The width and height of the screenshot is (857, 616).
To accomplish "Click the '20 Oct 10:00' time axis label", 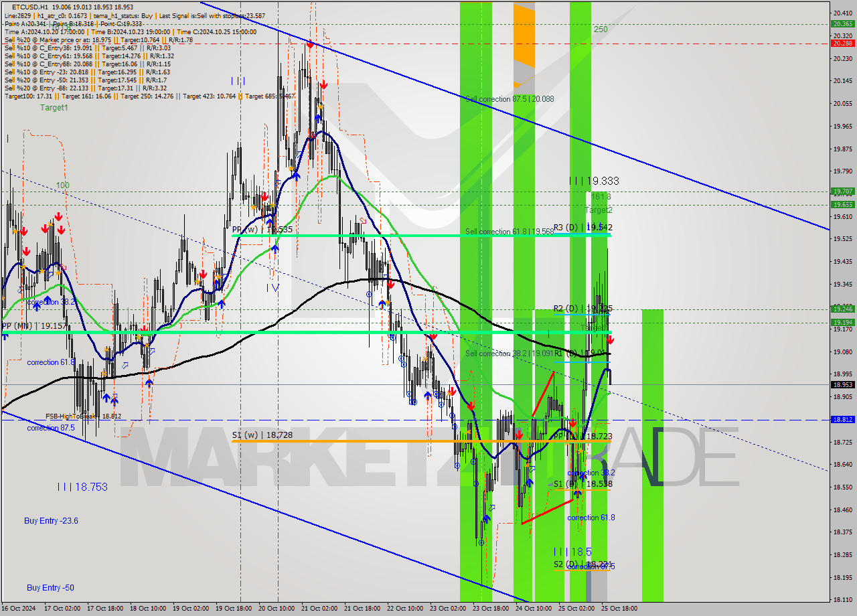I will point(277,609).
